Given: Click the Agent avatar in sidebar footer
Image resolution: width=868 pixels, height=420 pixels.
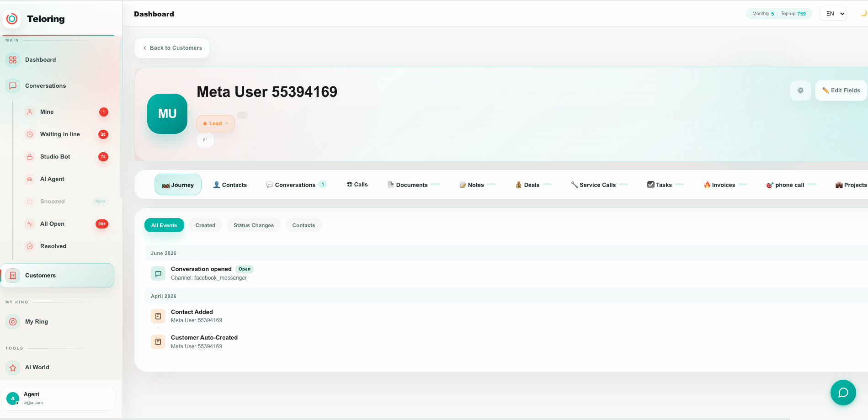Looking at the screenshot, I should [x=13, y=399].
